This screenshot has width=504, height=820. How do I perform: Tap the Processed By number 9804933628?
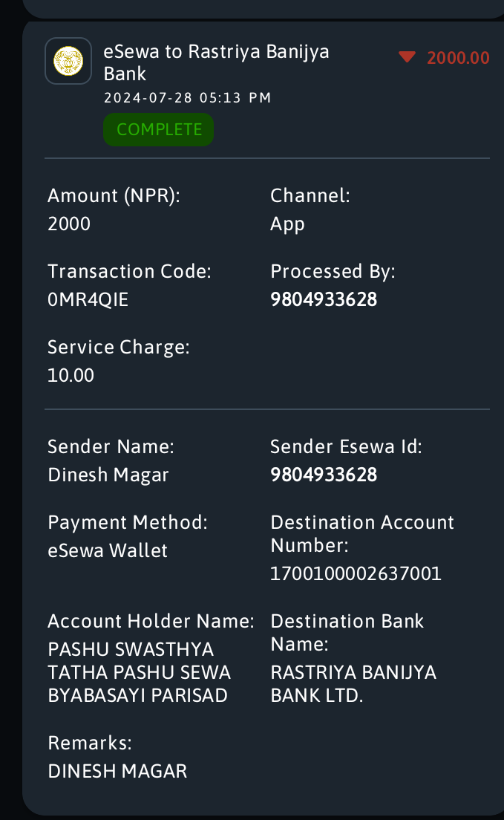324,299
